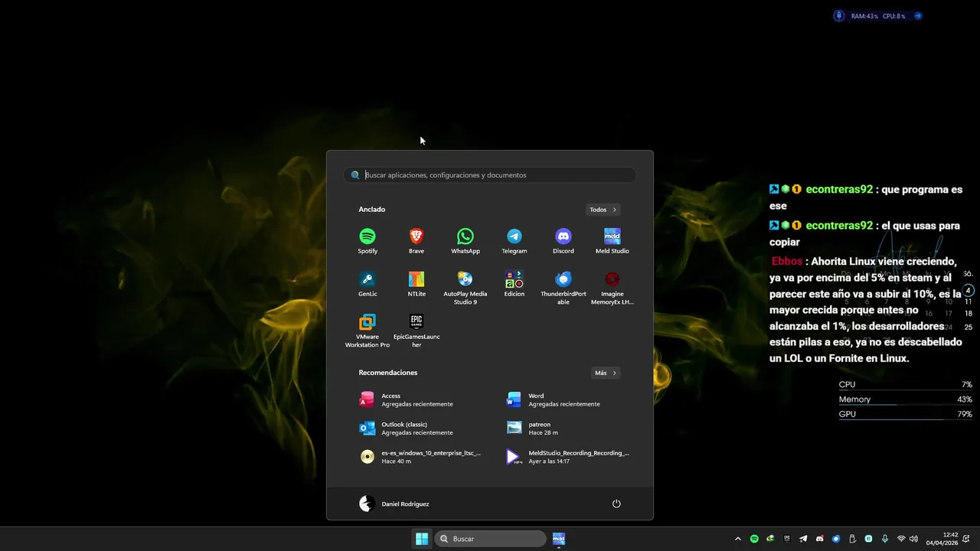The height and width of the screenshot is (551, 980).
Task: Open Spotify from pinned apps
Action: pyautogui.click(x=367, y=241)
